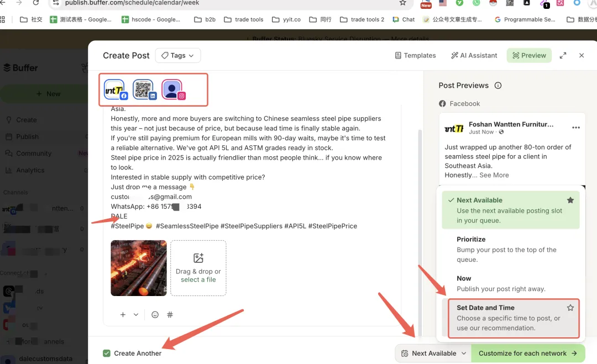Launch the AI Assistant
This screenshot has width=597, height=364.
tap(474, 56)
